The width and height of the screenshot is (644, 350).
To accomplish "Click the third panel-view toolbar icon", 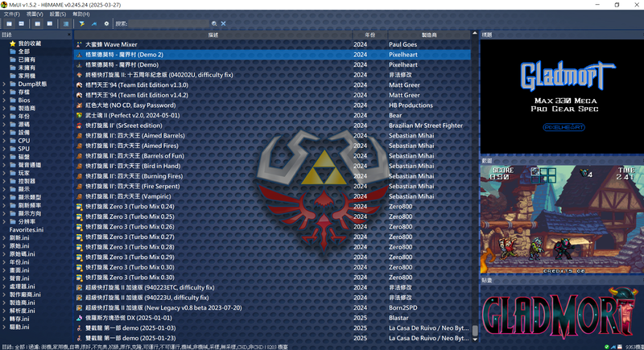I will point(37,24).
